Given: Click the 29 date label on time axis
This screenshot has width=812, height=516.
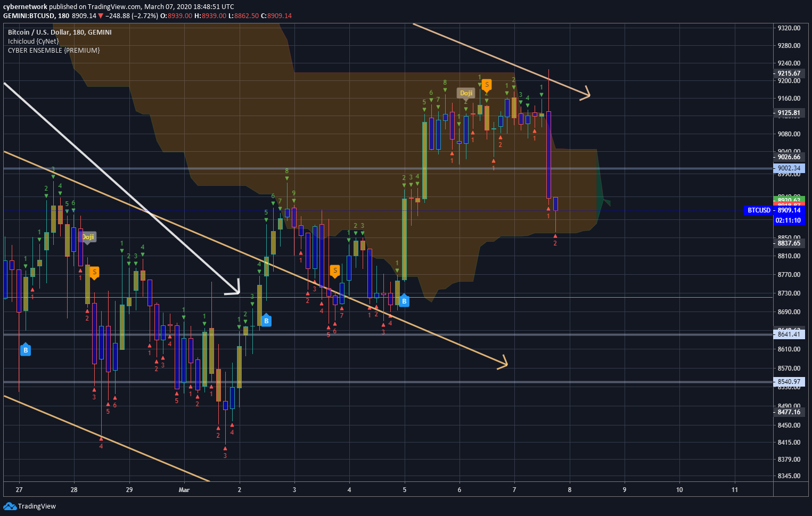Looking at the screenshot, I should pos(129,490).
